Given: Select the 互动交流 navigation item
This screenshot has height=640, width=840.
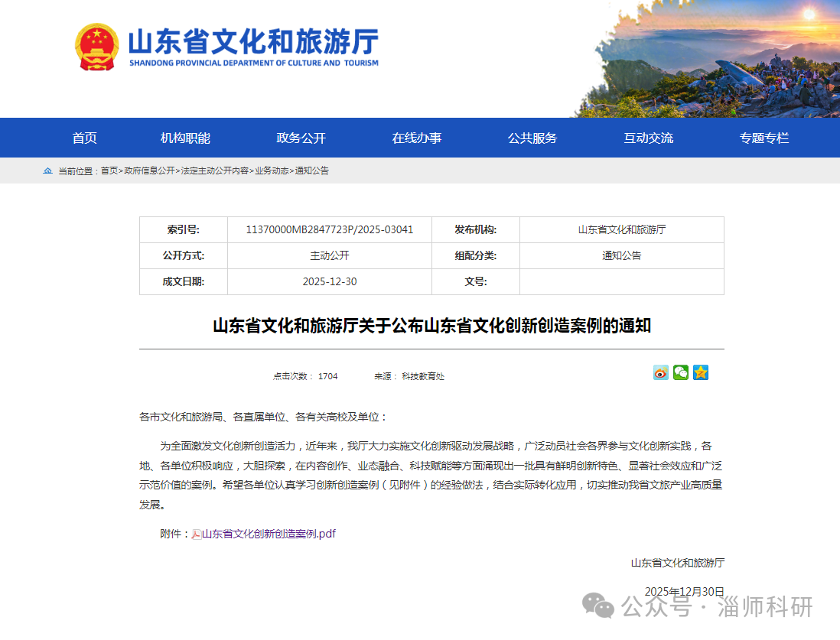Looking at the screenshot, I should pyautogui.click(x=648, y=138).
